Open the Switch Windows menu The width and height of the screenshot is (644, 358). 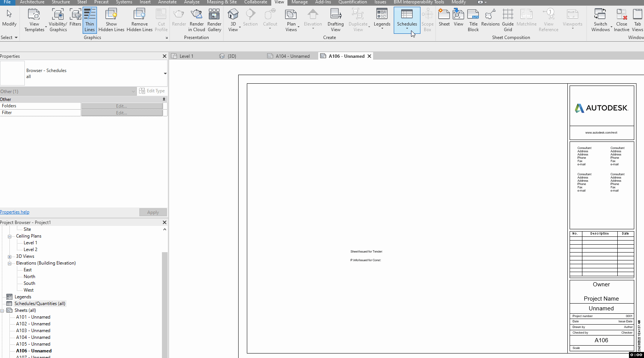[600, 20]
